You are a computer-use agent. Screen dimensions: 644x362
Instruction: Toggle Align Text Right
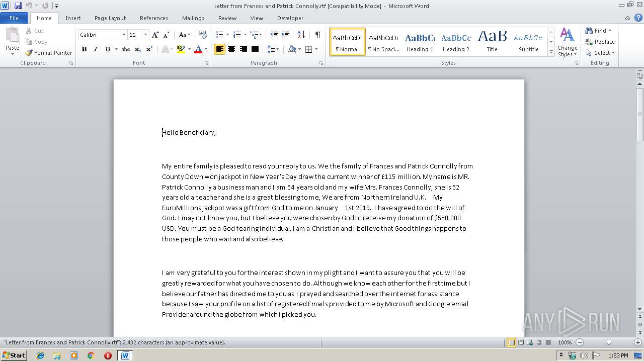tap(244, 49)
